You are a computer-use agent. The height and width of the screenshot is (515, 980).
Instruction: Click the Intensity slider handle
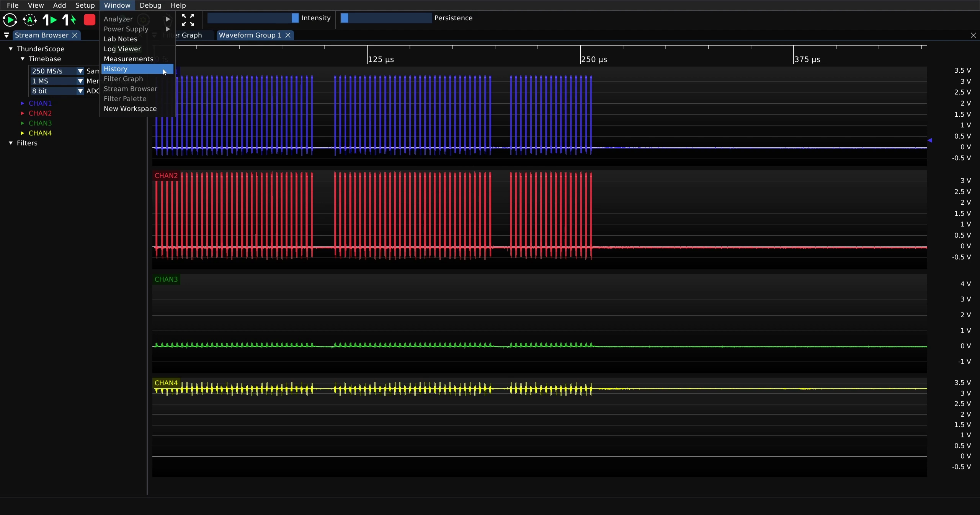point(295,18)
